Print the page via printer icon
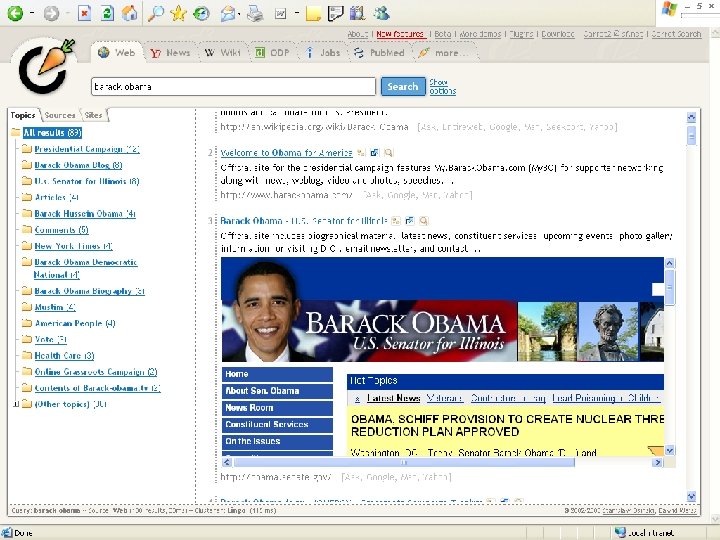Screen dimensions: 720x540 point(255,14)
